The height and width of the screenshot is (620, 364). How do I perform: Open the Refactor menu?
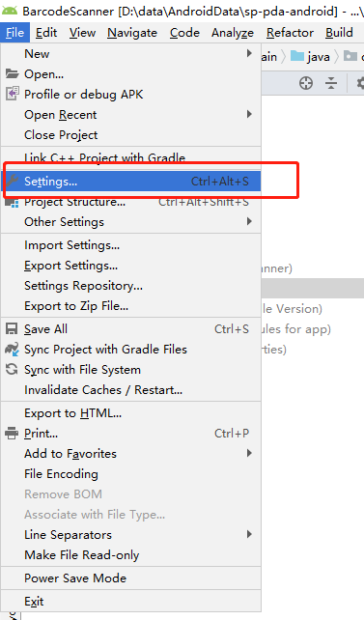[290, 33]
